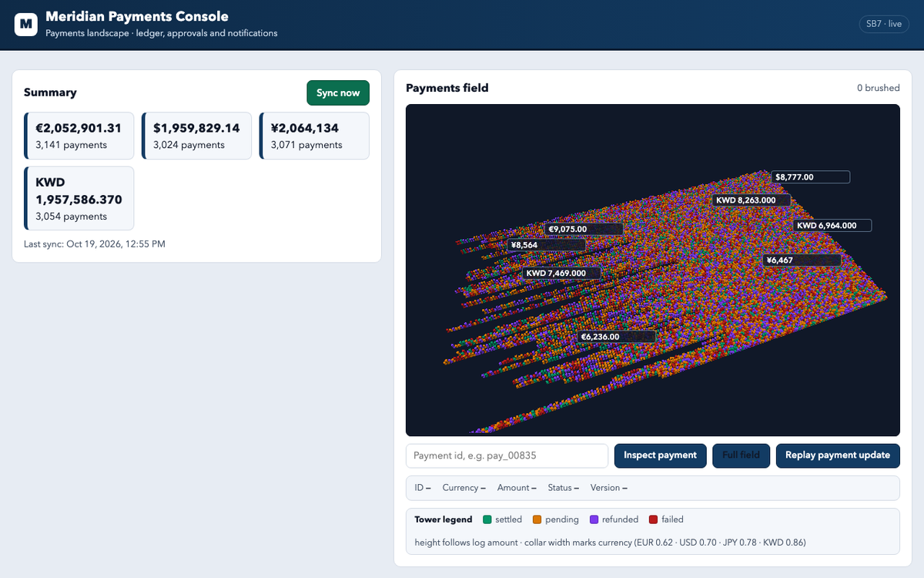
Task: Select the KWD 1,957,586.370 summary card
Action: [79, 198]
